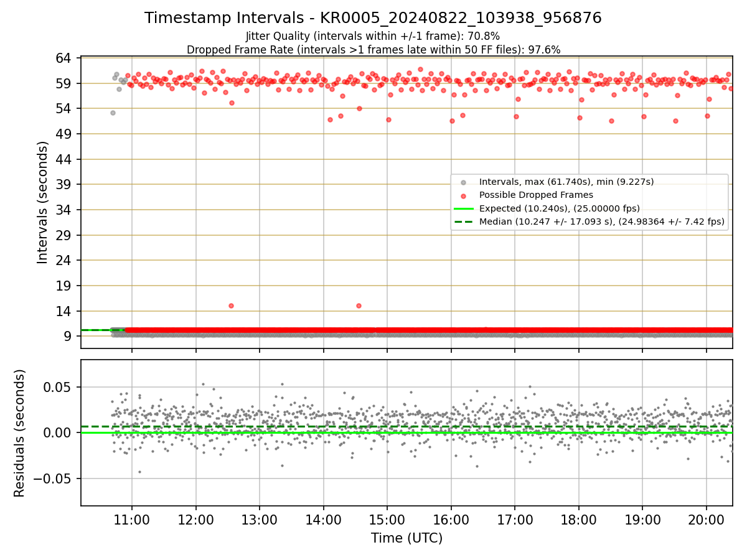Click the 11:00 x-axis tick label
This screenshot has height=560, width=747.
point(131,520)
